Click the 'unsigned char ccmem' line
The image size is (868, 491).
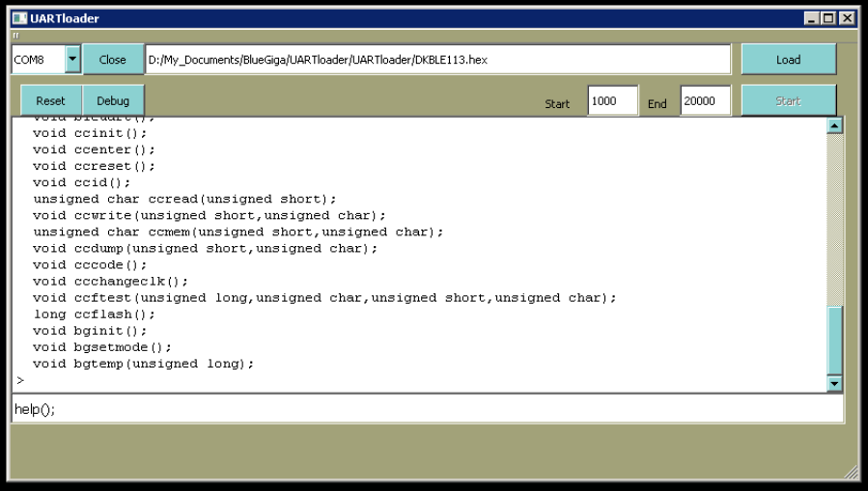[238, 232]
